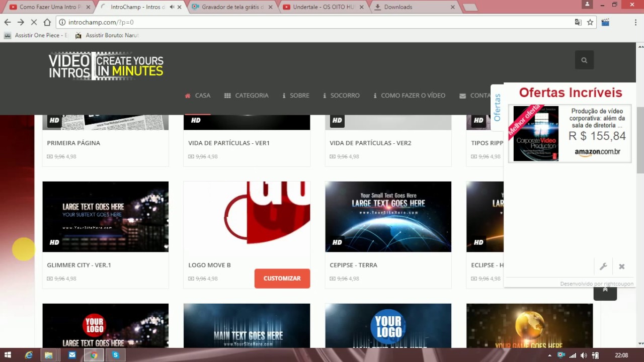Open COMO FAZER O VÍDEO menu item
This screenshot has width=644, height=362.
point(410,96)
